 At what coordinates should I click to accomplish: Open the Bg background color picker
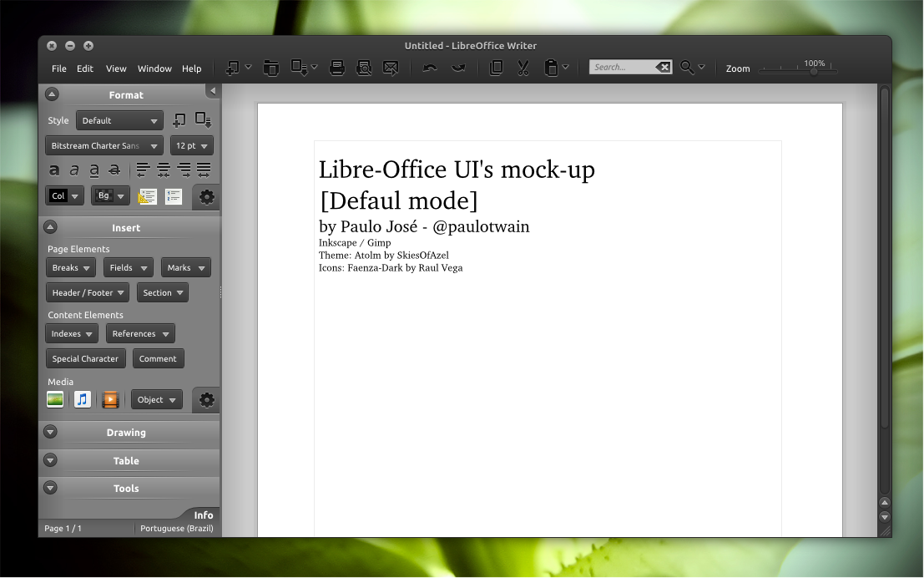(110, 195)
